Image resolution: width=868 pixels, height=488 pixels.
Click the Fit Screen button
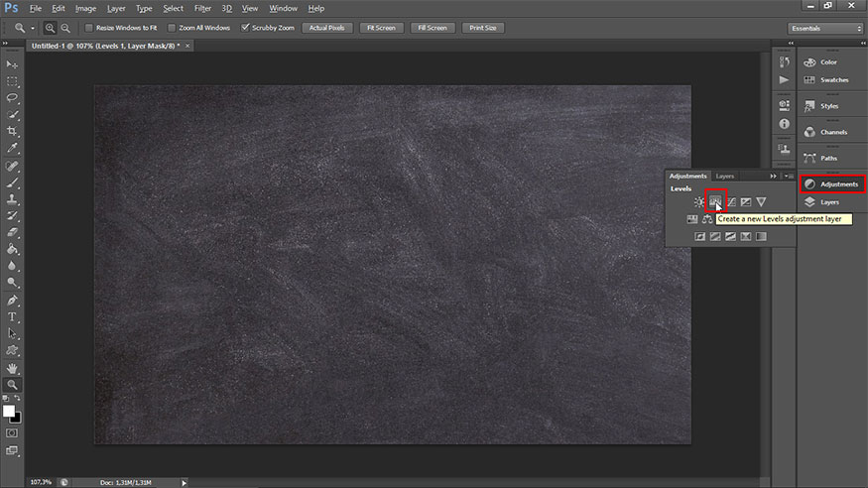[381, 28]
